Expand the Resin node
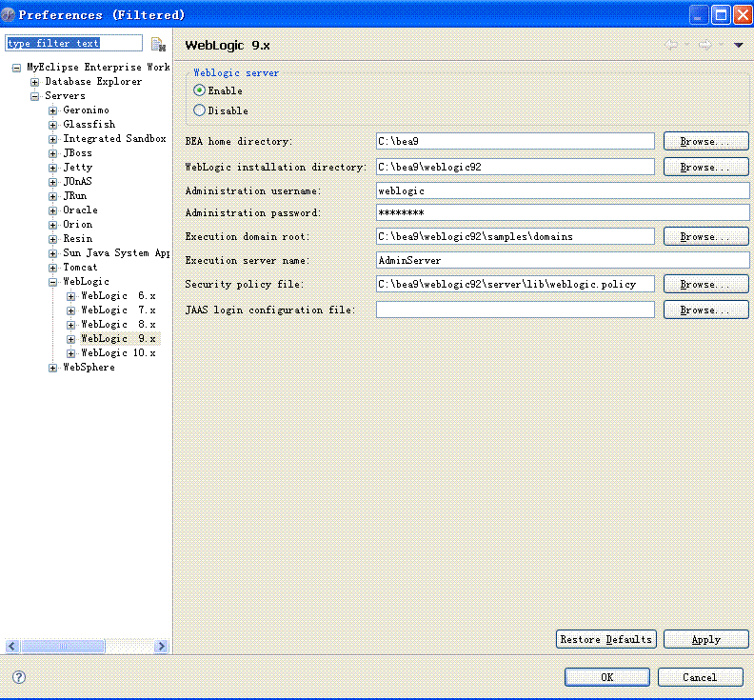The height and width of the screenshot is (700, 754). point(53,240)
